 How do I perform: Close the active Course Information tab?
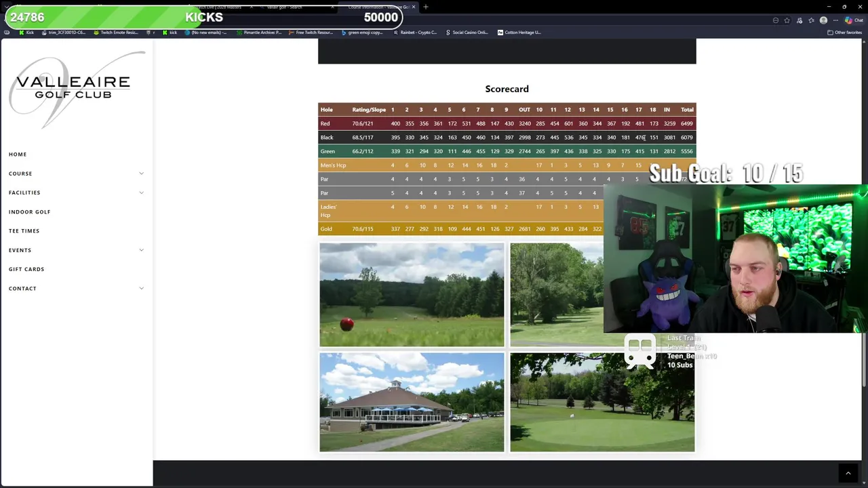(413, 7)
